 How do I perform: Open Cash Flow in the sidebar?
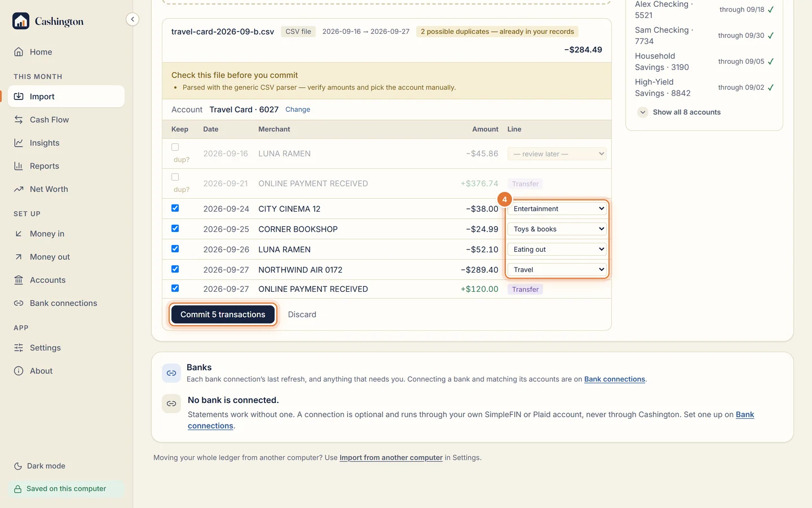pos(66,120)
